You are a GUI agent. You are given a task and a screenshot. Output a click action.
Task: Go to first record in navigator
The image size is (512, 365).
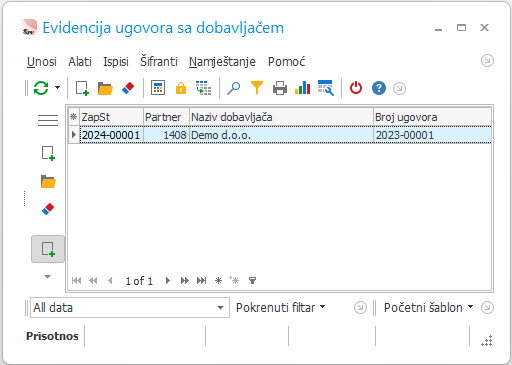[76, 281]
